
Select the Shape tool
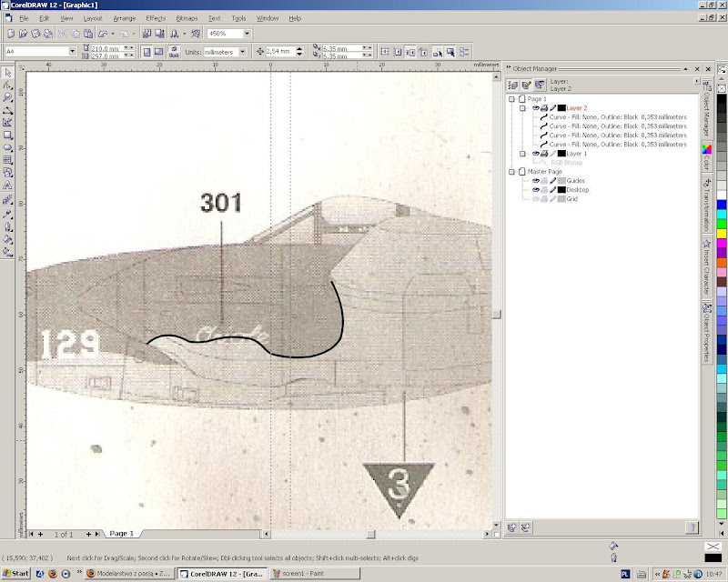(x=7, y=85)
